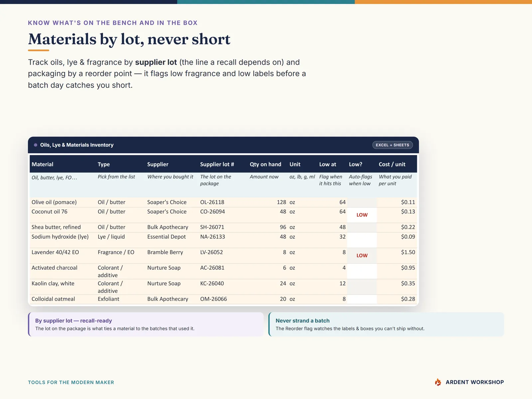This screenshot has height=399, width=532.
Task: Select the Material column header
Action: [43, 164]
